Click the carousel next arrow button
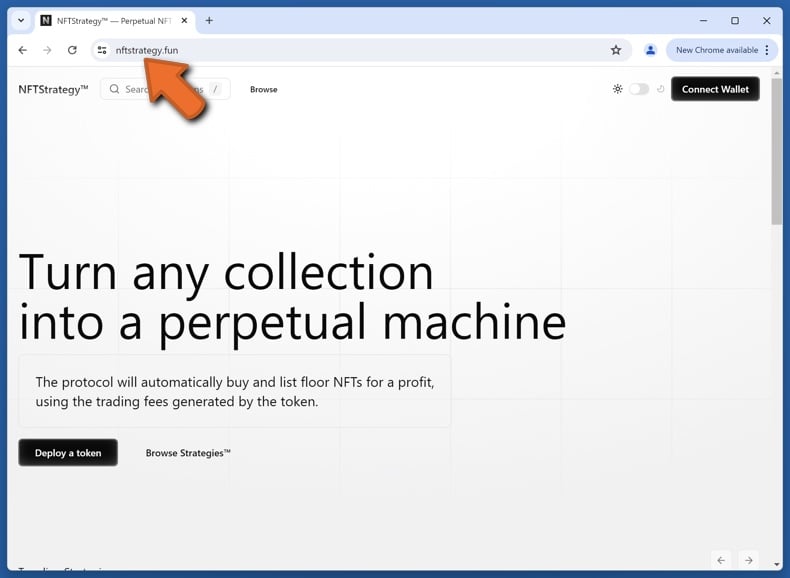 tap(749, 560)
